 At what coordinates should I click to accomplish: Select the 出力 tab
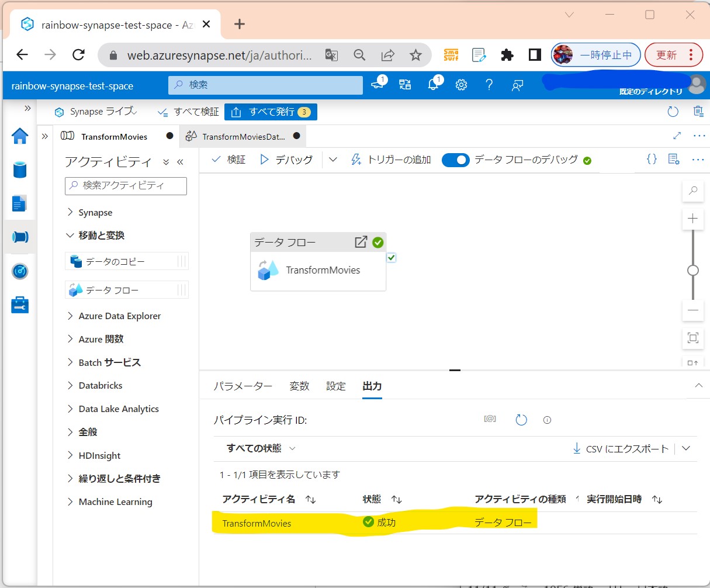pos(372,386)
